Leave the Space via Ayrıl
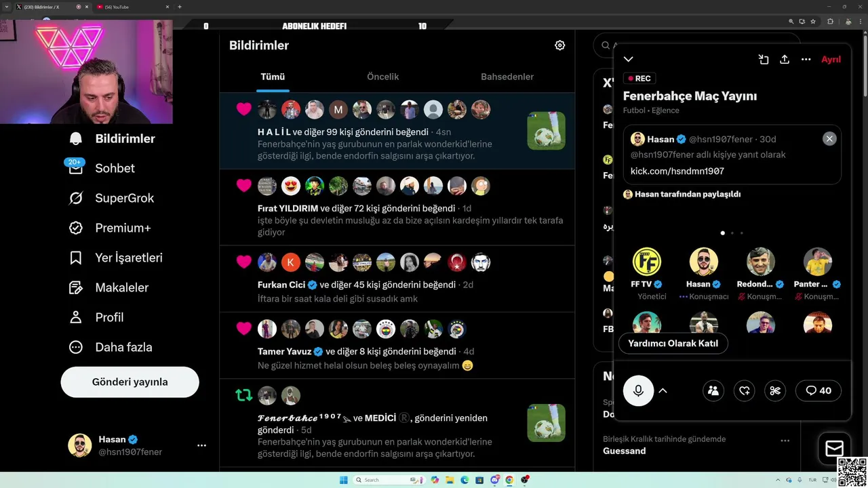The height and width of the screenshot is (488, 868). pyautogui.click(x=831, y=60)
